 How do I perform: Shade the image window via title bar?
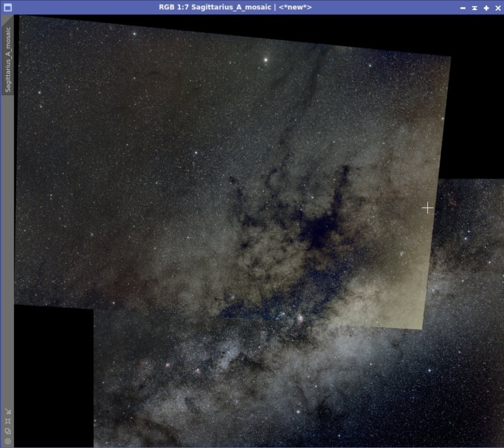[x=474, y=7]
